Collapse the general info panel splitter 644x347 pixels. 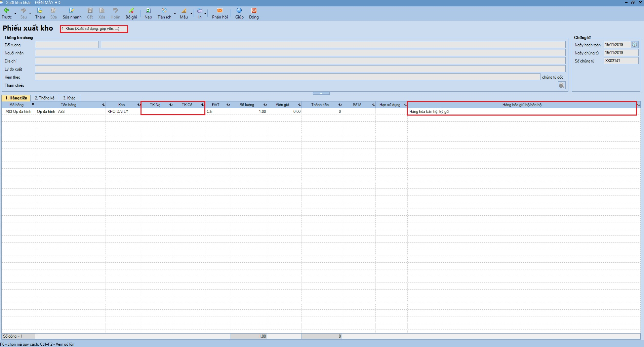coord(321,93)
